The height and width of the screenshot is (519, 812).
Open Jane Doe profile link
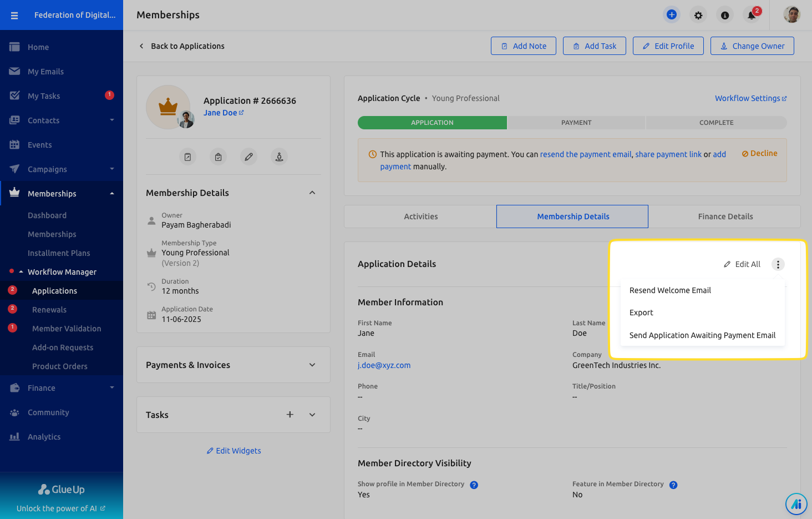pyautogui.click(x=224, y=113)
